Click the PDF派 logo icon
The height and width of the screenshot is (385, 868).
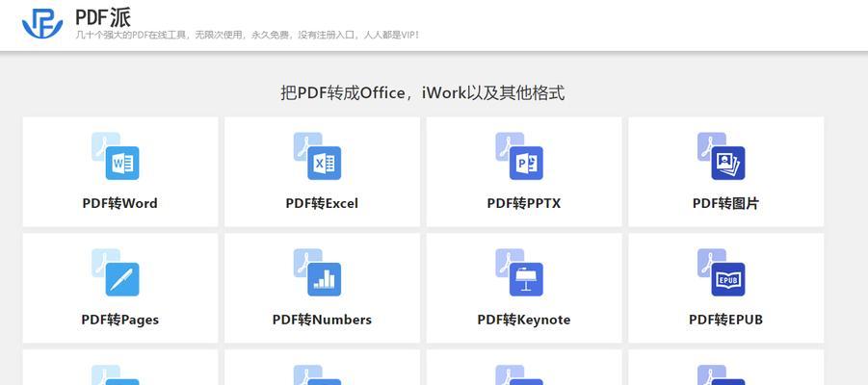[42, 24]
